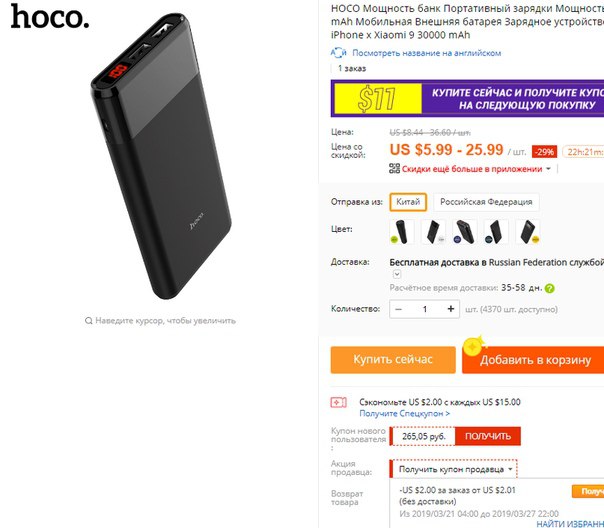Image resolution: width=604 pixels, height=528 pixels.
Task: Click the minus quantity button
Action: pyautogui.click(x=399, y=309)
